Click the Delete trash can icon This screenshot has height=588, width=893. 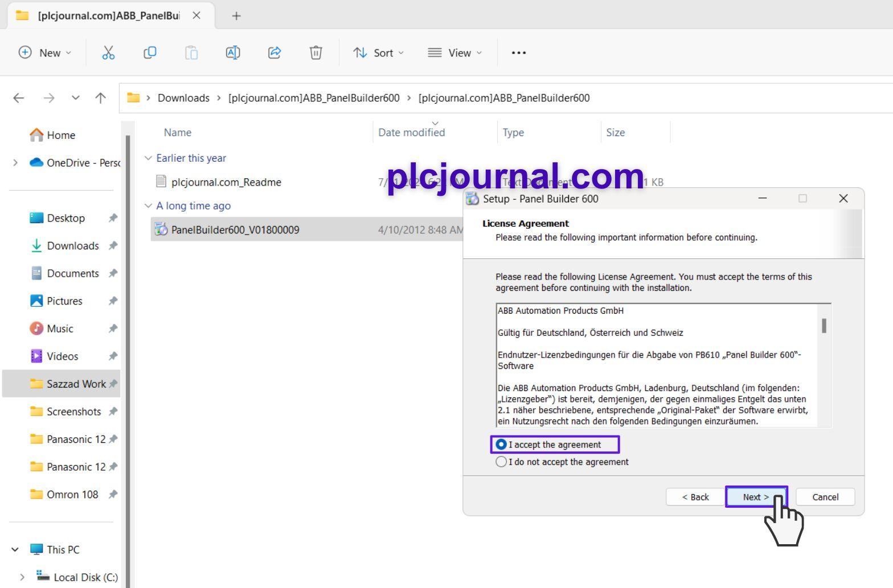316,53
